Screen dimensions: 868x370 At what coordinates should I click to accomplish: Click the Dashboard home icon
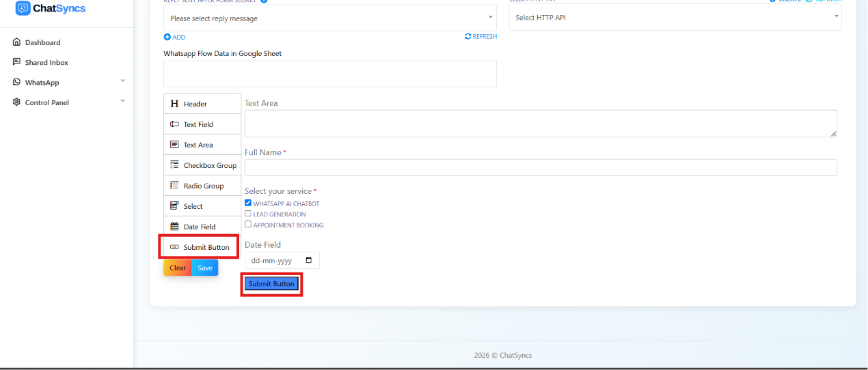tap(16, 42)
